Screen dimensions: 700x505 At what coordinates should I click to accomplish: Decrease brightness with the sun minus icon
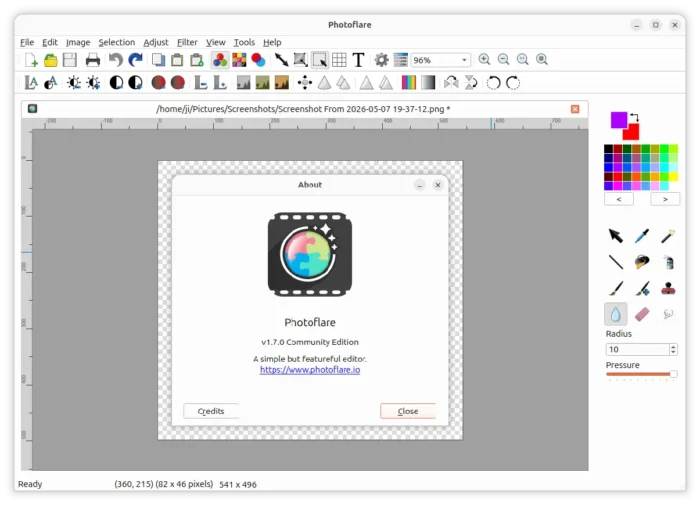[x=74, y=83]
